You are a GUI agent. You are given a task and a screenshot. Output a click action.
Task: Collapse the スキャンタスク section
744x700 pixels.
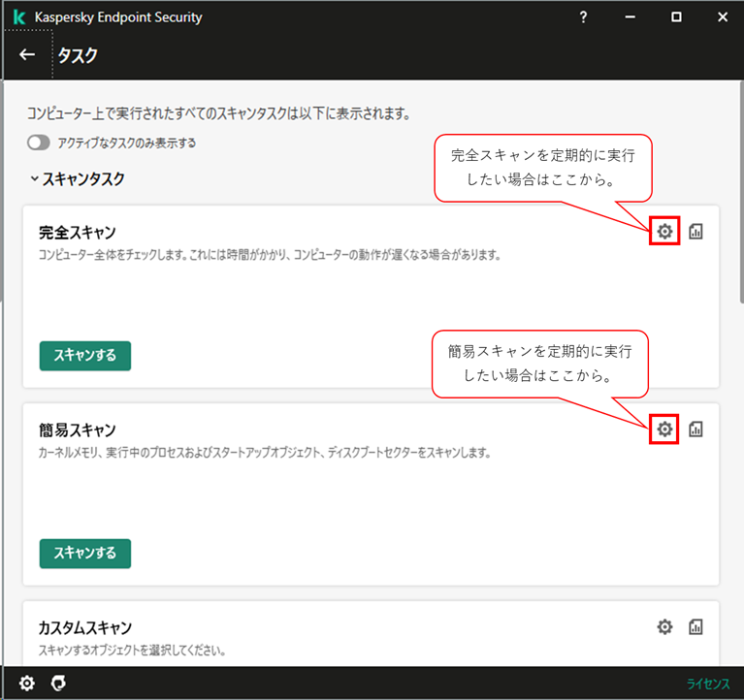pos(34,178)
